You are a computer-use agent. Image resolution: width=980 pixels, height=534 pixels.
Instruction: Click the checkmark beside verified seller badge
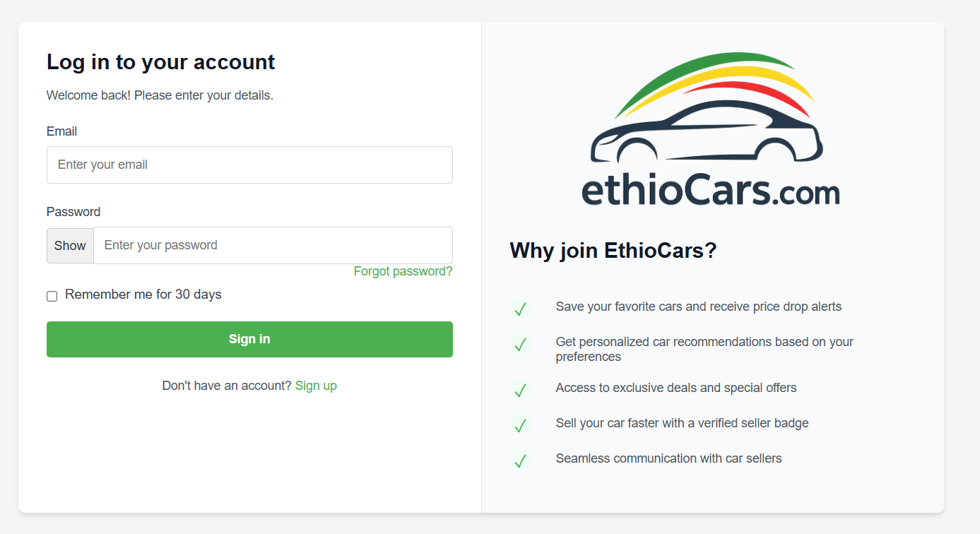coord(521,425)
